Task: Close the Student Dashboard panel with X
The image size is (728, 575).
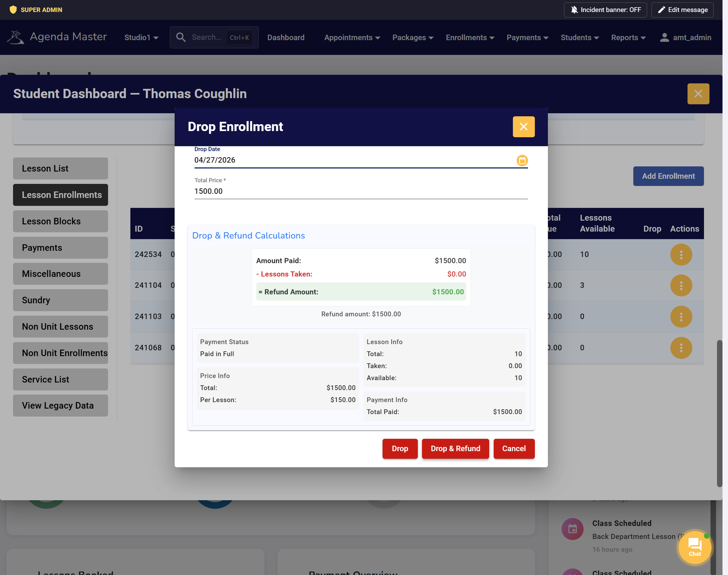Action: (x=698, y=94)
